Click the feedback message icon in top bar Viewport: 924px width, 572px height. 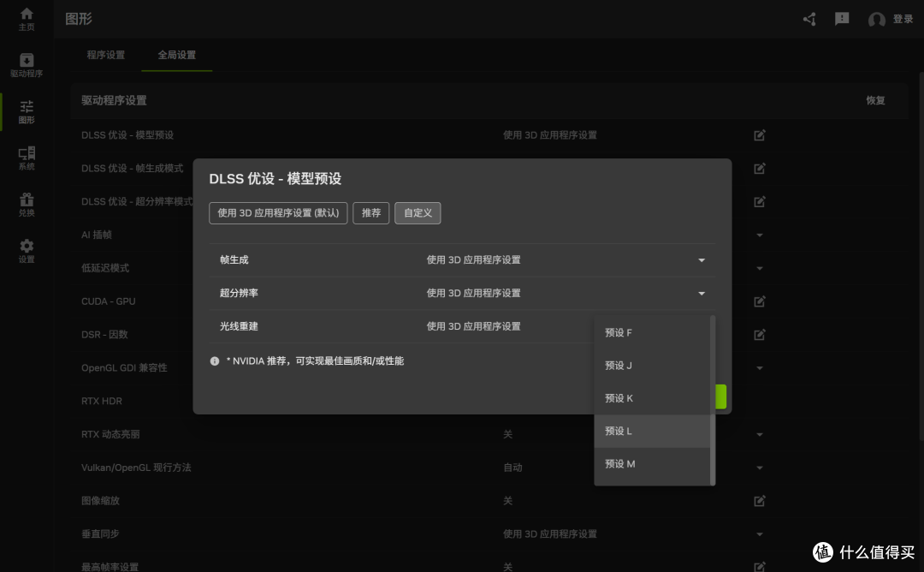842,19
